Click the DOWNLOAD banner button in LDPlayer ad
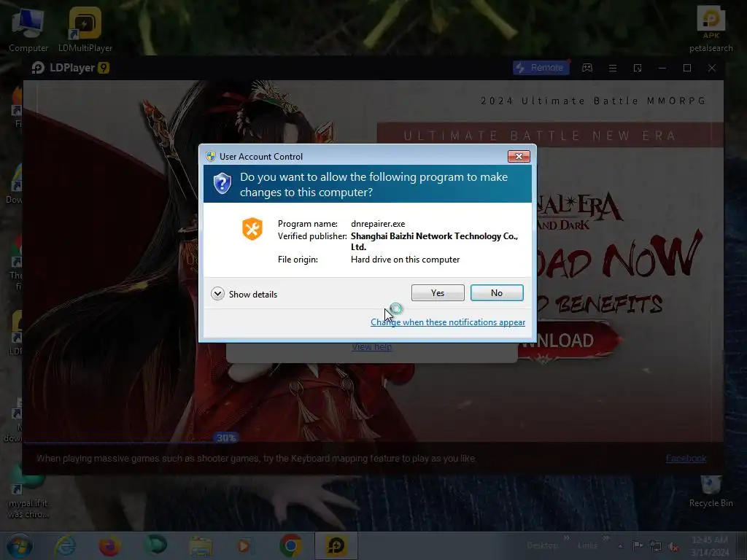This screenshot has height=560, width=747. tap(569, 341)
